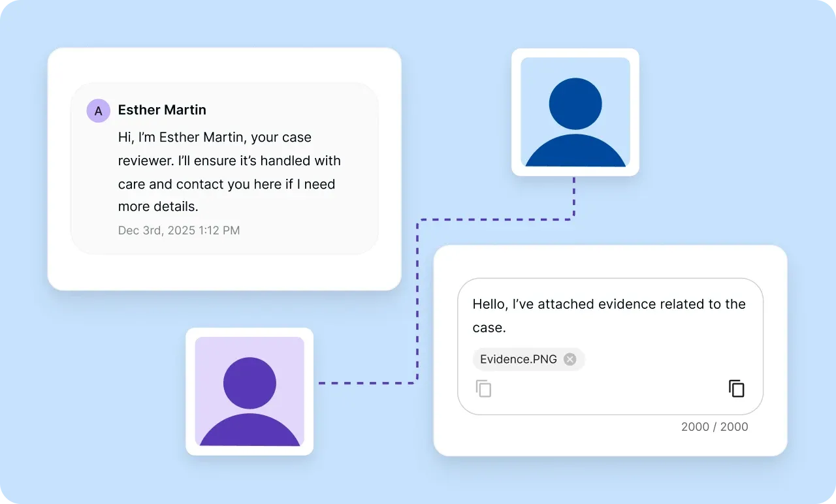Click the head of the blue user avatar
The height and width of the screenshot is (504, 836).
[x=575, y=103]
